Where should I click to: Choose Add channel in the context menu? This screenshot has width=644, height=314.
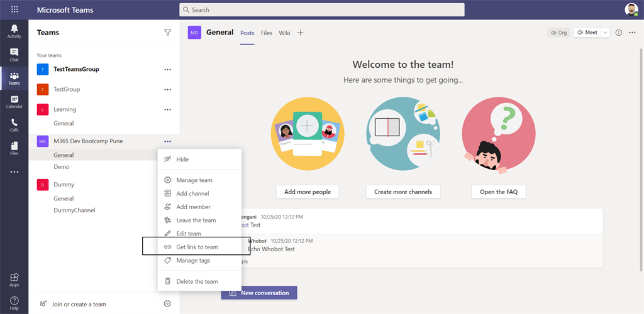pos(199,193)
